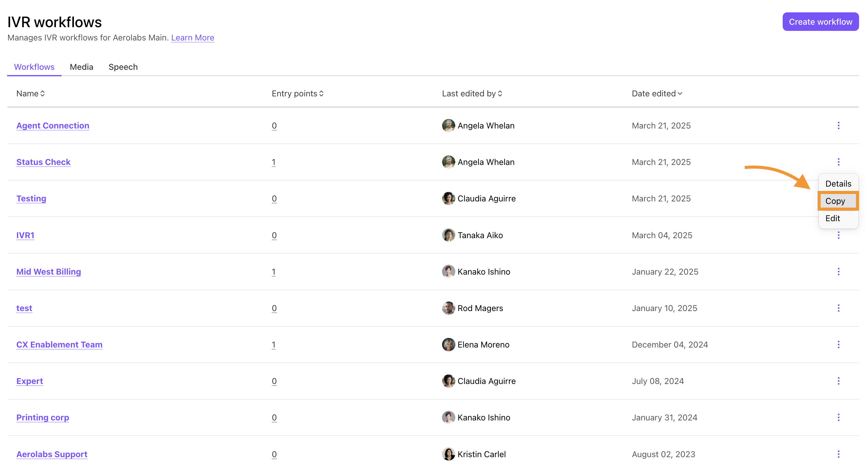This screenshot has width=868, height=472.
Task: Click the date August 02, 2023
Action: 663,454
